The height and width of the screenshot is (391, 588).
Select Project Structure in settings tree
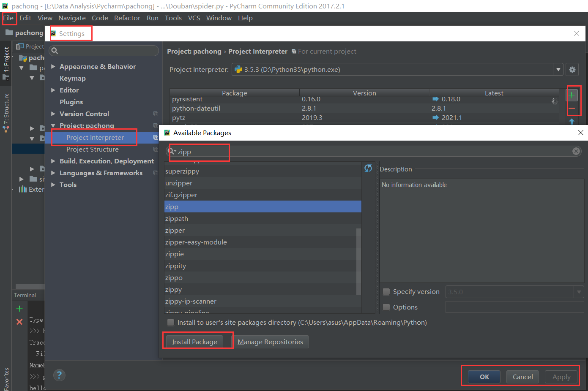coord(93,149)
